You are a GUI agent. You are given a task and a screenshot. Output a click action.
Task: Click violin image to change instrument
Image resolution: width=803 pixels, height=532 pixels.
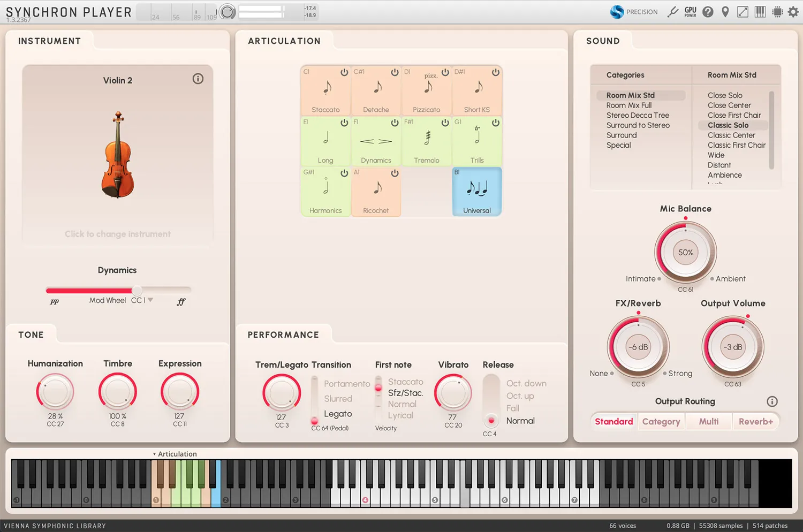click(x=118, y=155)
